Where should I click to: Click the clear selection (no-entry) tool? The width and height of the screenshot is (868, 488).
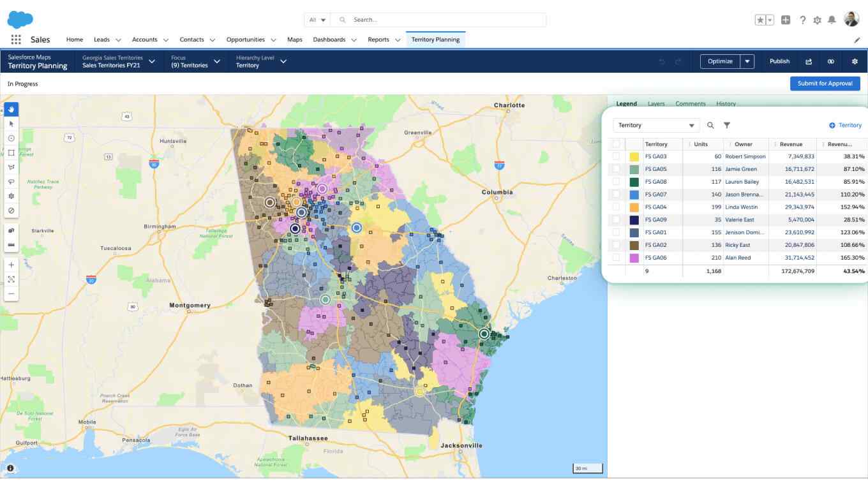(x=11, y=211)
